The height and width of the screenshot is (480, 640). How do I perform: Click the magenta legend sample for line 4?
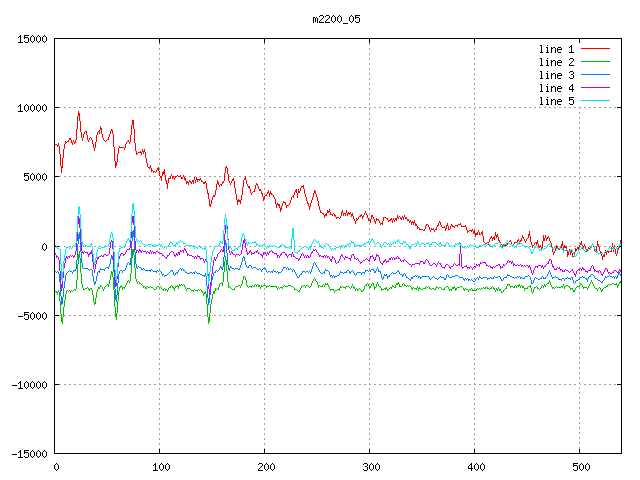(596, 88)
